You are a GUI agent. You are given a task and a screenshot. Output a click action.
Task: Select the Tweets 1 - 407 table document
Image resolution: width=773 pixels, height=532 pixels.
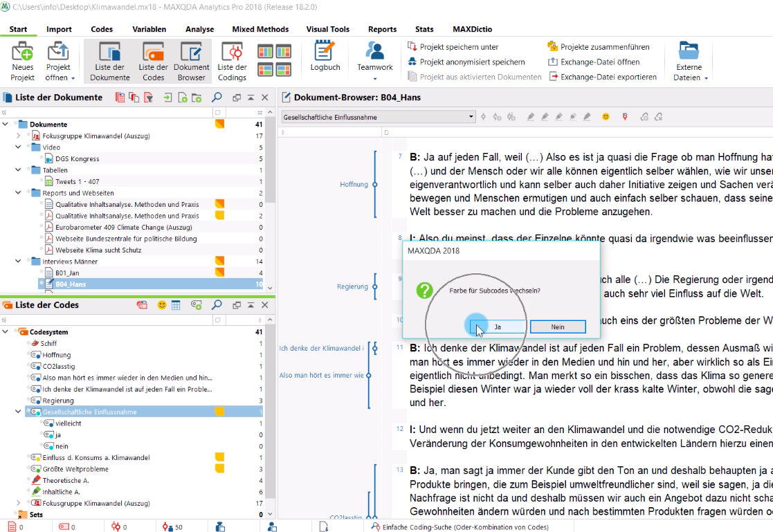coord(78,181)
